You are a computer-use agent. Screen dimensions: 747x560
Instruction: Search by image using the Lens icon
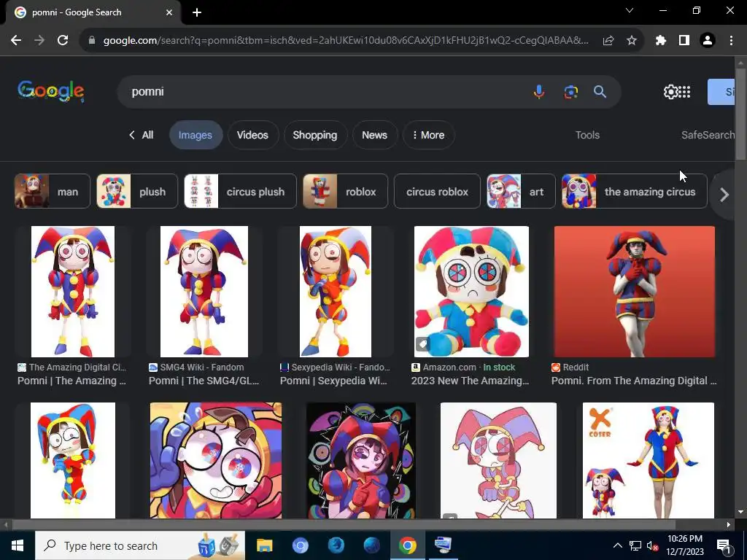coord(570,91)
